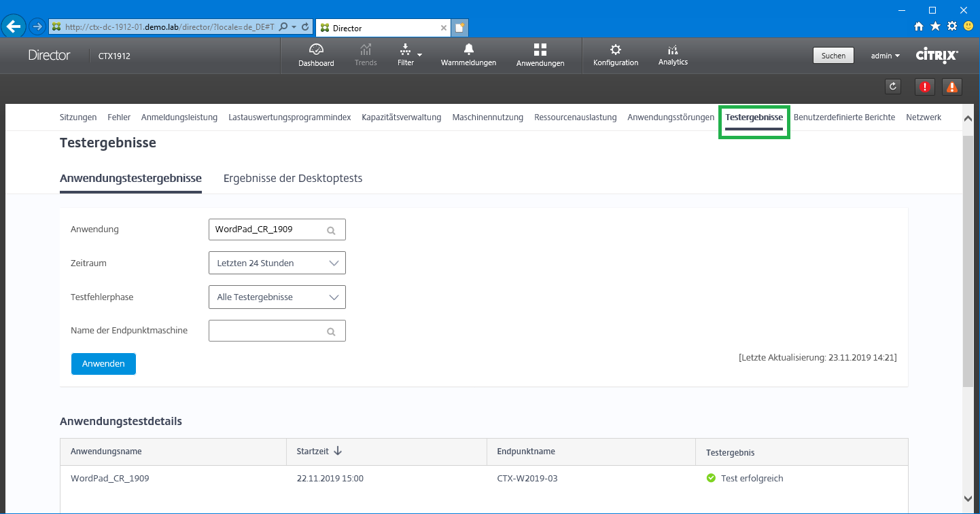Switch to Ergebnisse der Desktoptests tab

coord(293,179)
